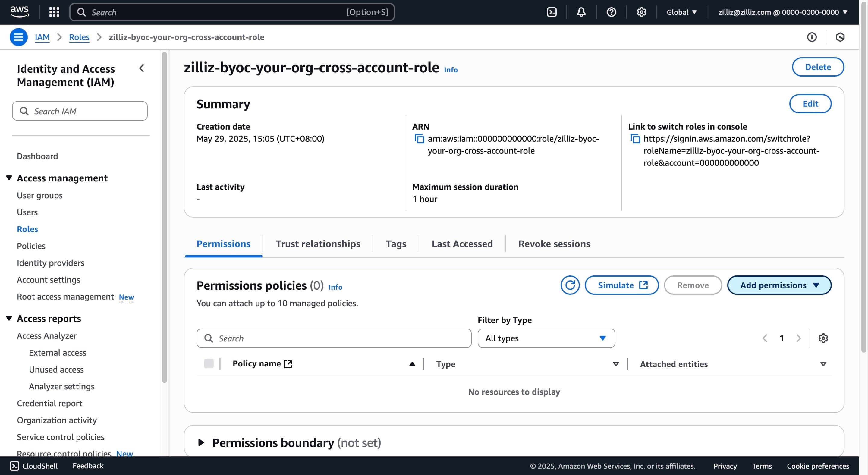Copy the role ARN icon
The height and width of the screenshot is (475, 868).
tap(419, 138)
